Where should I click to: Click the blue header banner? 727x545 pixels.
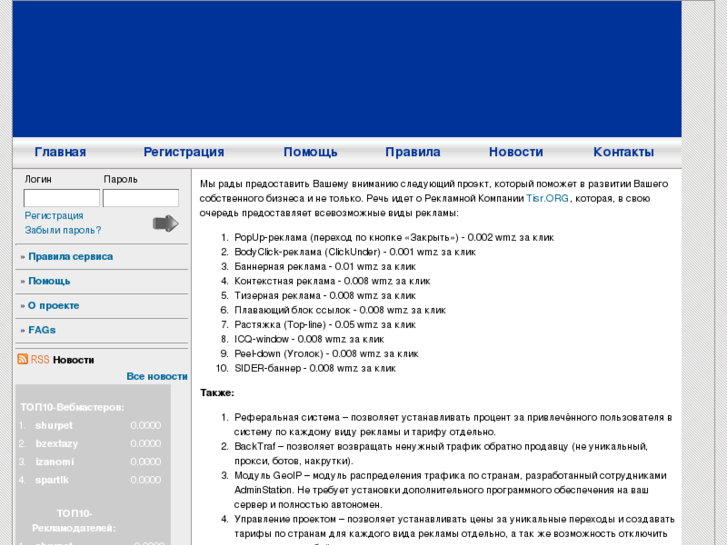[x=347, y=69]
